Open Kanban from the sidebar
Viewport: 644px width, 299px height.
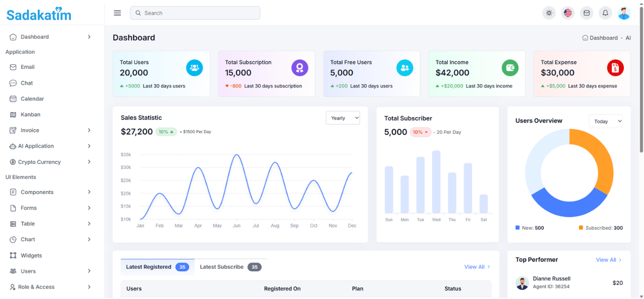pos(30,115)
